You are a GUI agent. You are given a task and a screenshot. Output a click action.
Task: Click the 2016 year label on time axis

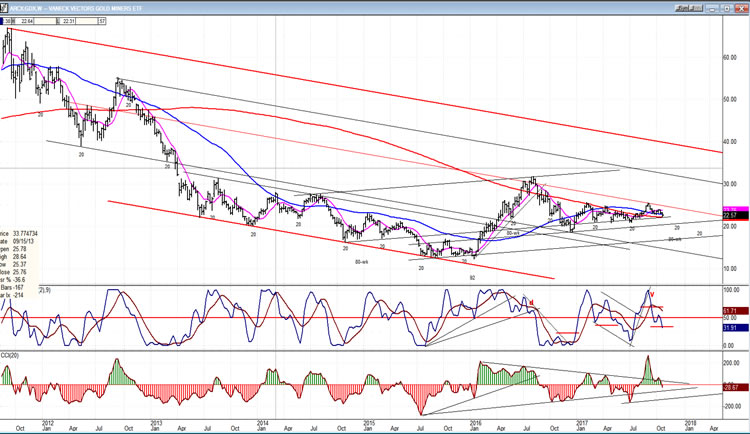tap(475, 424)
